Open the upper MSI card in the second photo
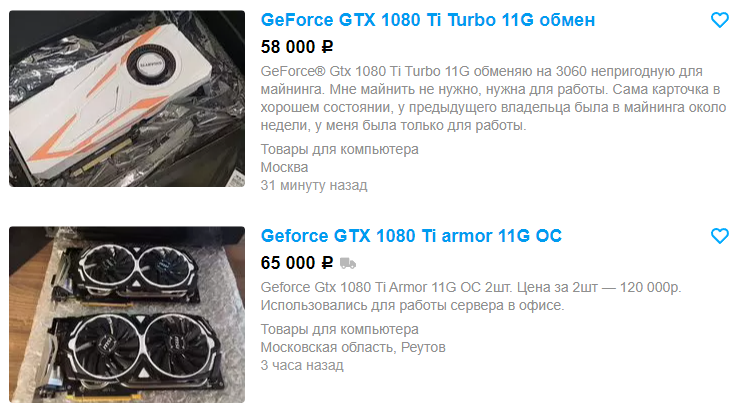The height and width of the screenshot is (407, 736). click(x=129, y=272)
